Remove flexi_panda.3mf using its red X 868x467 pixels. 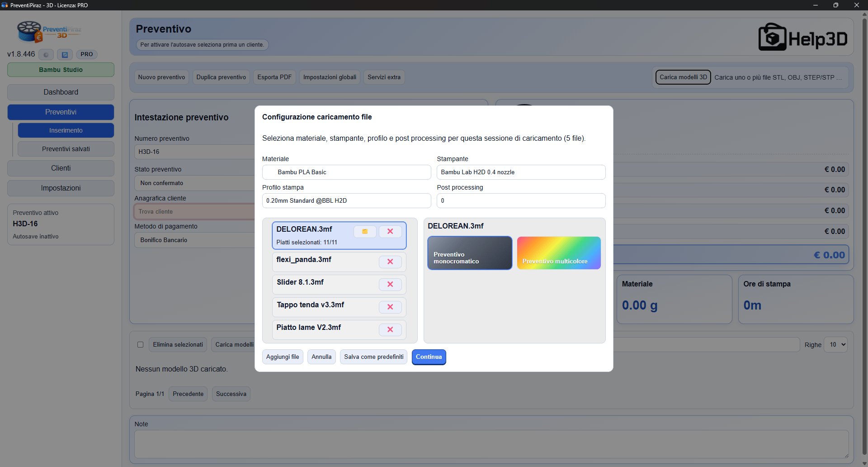click(390, 262)
